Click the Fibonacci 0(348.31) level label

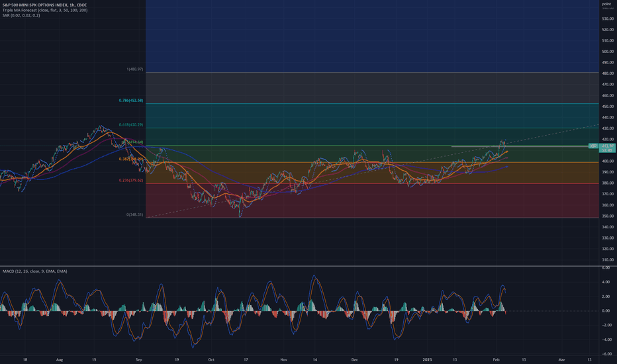tap(134, 215)
